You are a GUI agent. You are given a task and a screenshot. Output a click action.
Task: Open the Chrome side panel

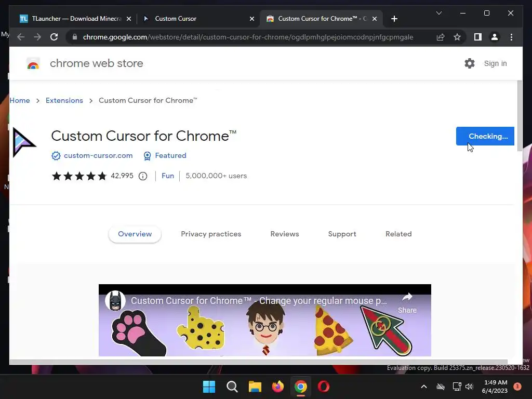[478, 37]
